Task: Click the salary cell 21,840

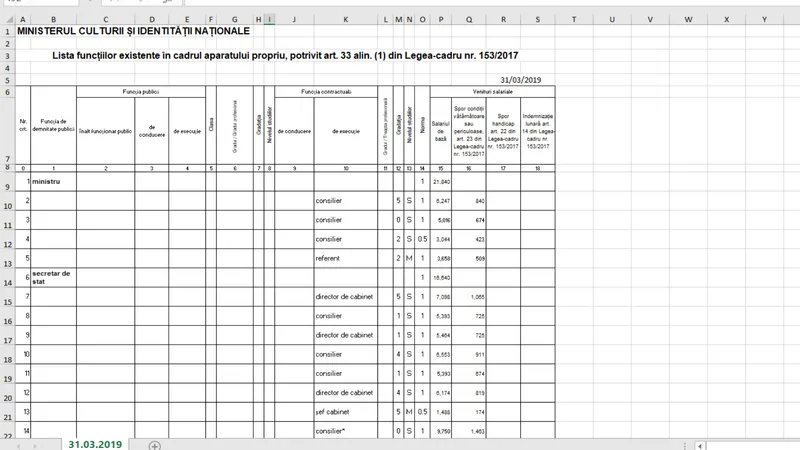Action: 441,182
